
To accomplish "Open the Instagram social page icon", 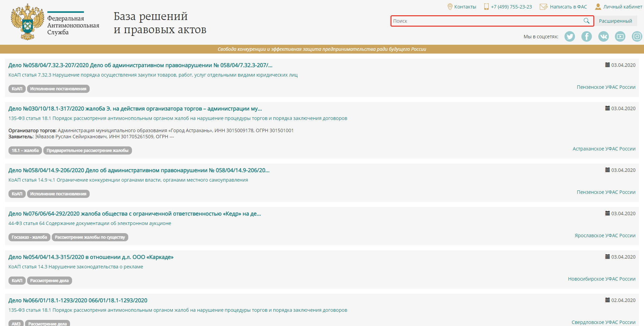I will (637, 36).
